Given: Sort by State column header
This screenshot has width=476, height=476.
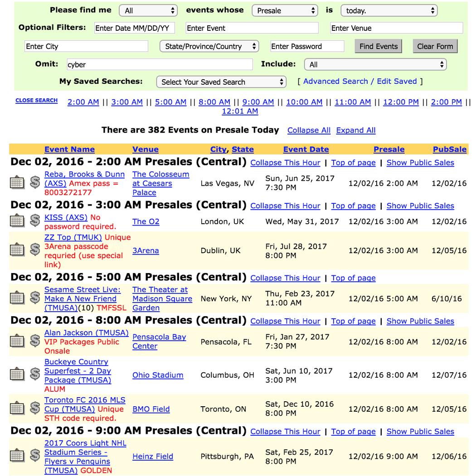Looking at the screenshot, I should click(243, 149).
